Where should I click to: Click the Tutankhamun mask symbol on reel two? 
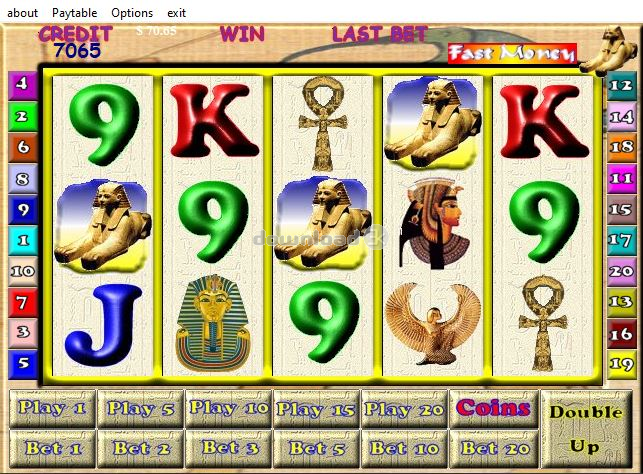point(212,324)
